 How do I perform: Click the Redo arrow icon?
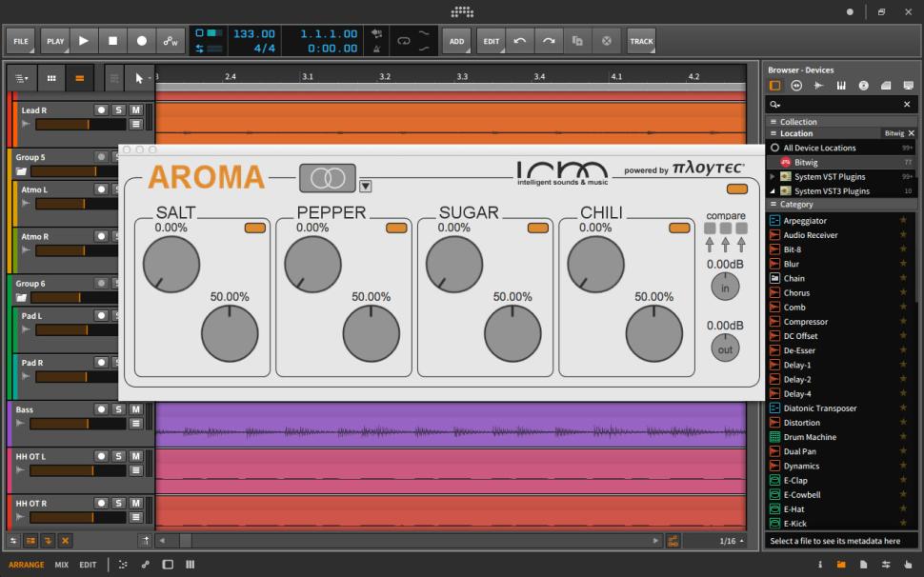tap(549, 41)
